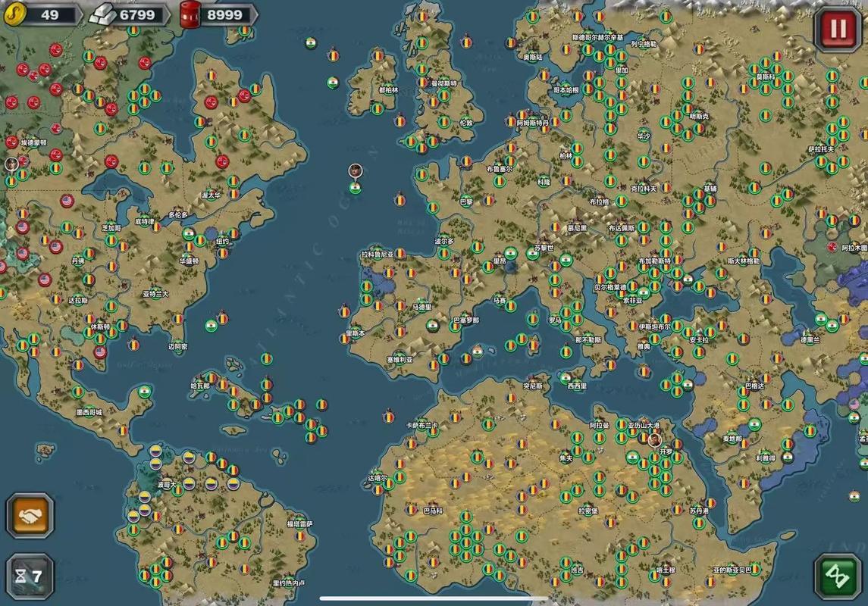Select the city 伦敦
The image size is (868, 606).
tap(467, 123)
